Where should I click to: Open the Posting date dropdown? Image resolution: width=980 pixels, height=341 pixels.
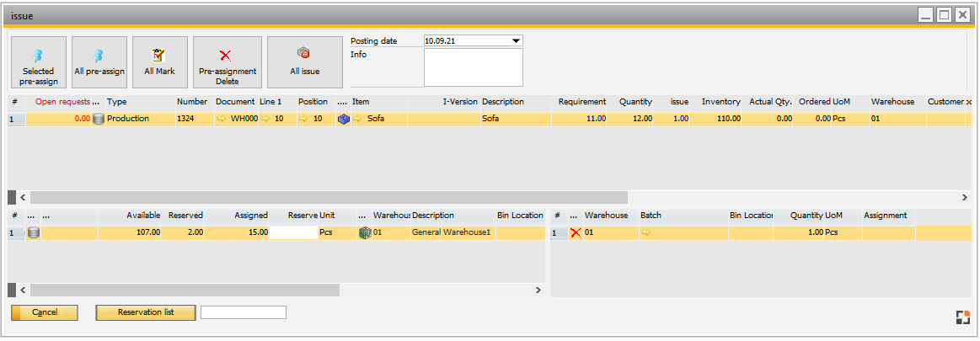point(517,40)
